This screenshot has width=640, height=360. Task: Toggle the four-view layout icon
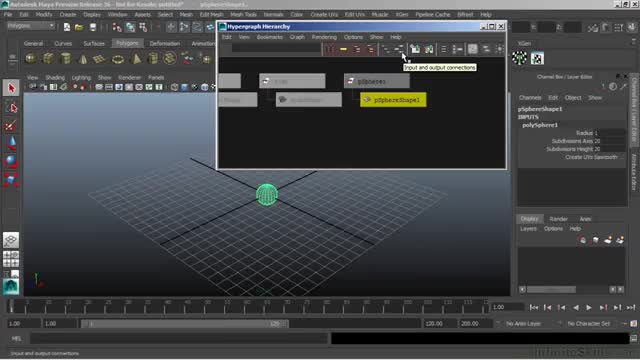coord(11,259)
